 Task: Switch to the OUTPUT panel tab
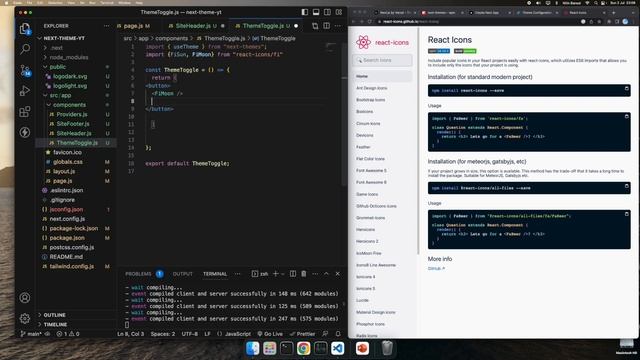[x=182, y=274]
